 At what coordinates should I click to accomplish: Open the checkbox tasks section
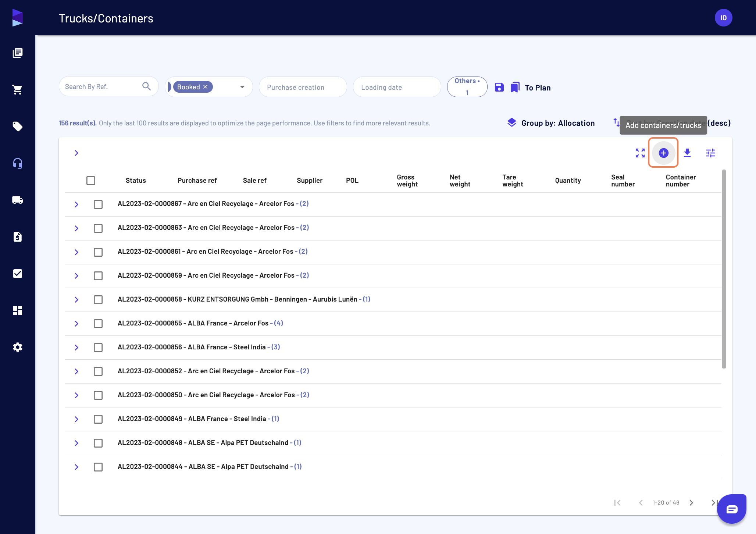[x=17, y=274]
